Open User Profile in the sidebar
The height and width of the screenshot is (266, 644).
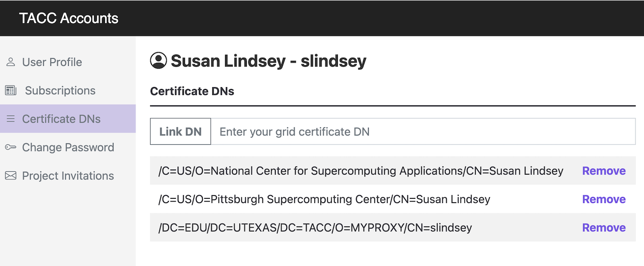[68, 62]
